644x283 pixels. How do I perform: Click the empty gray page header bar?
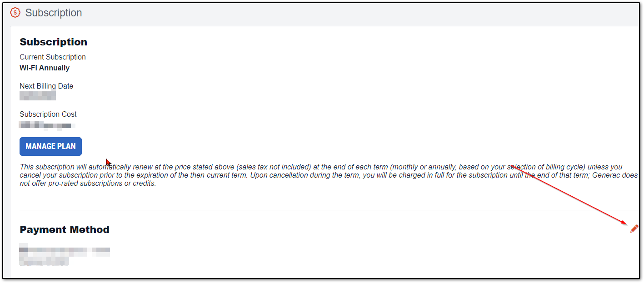(364, 13)
